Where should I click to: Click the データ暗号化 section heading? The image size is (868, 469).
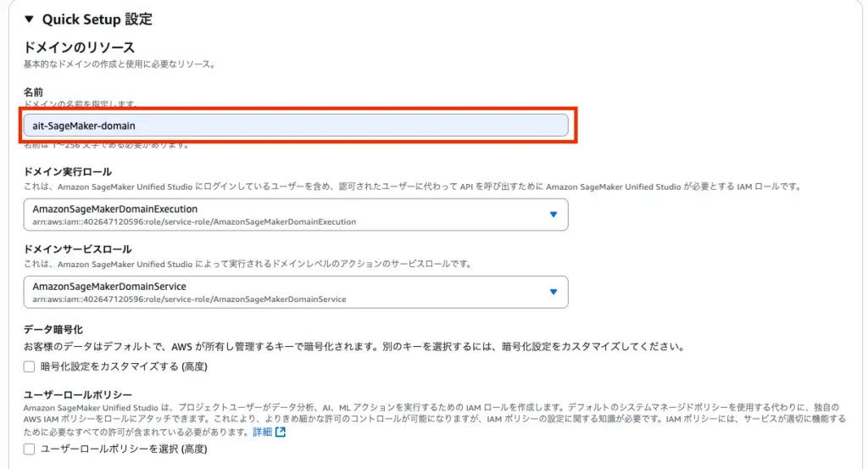(x=53, y=328)
